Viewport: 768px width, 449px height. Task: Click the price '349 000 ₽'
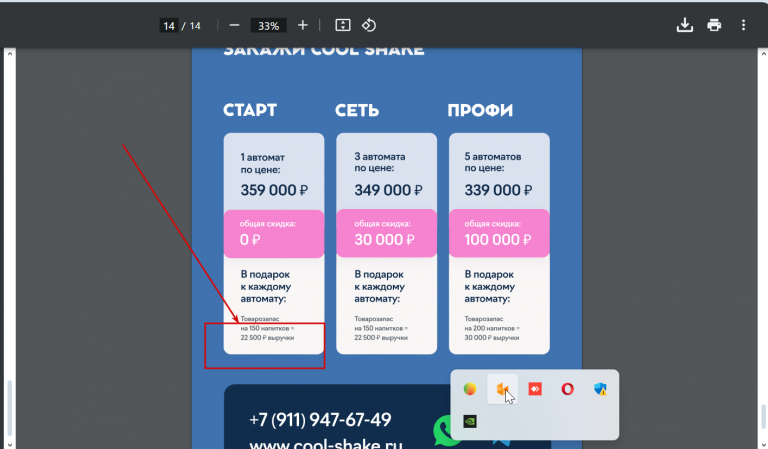point(388,190)
